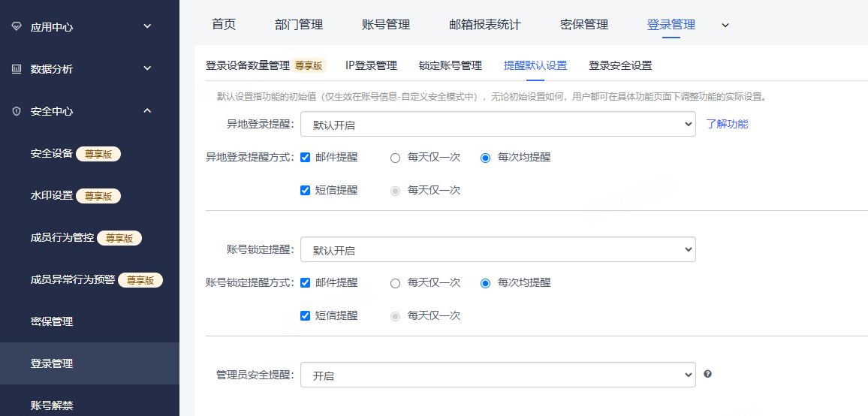Open the more tabs chevron after 登录管理
Image resolution: width=868 pixels, height=416 pixels.
pyautogui.click(x=725, y=25)
